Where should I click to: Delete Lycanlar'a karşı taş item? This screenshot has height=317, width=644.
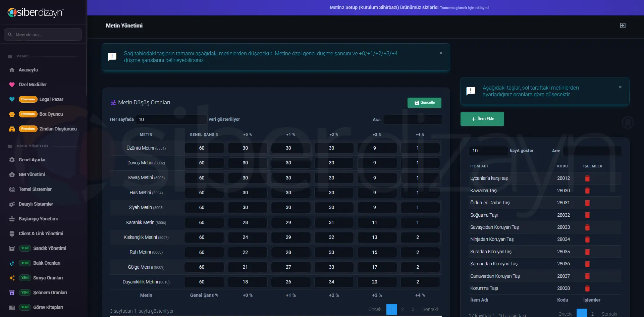587,178
